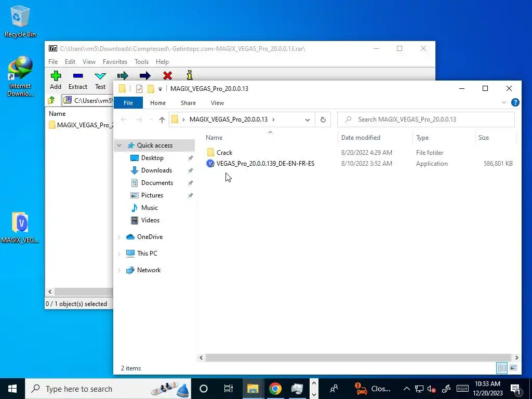
Task: Go up one folder level in Explorer
Action: click(162, 120)
